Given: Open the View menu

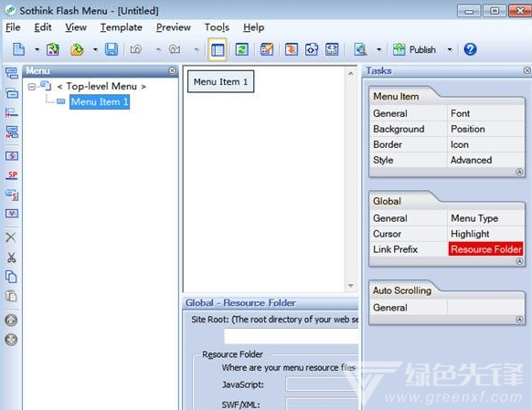Looking at the screenshot, I should click(76, 27).
